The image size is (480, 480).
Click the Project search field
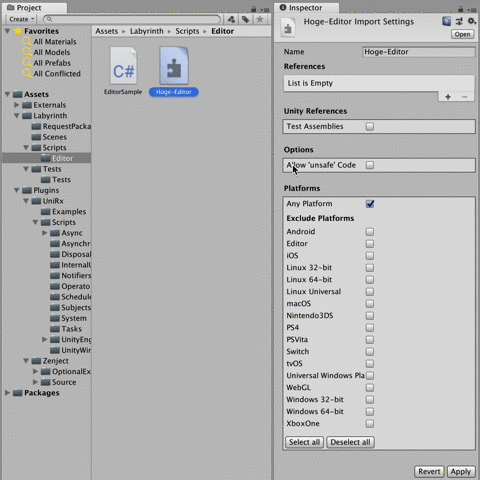point(132,19)
